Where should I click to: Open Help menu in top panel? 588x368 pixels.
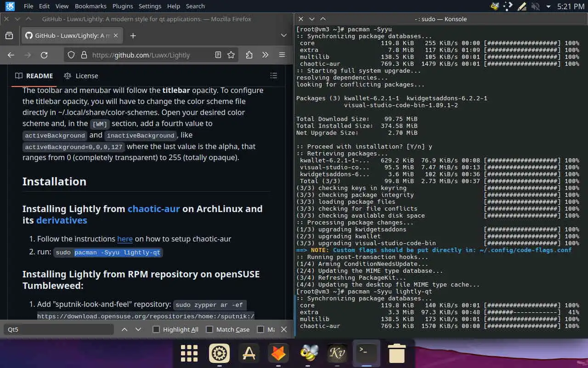point(174,6)
